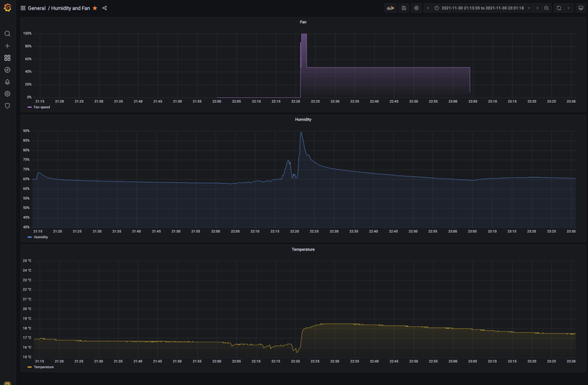Open dashboard settings gear in toolbar
Viewport: 588px width, 385px height.
[x=416, y=8]
